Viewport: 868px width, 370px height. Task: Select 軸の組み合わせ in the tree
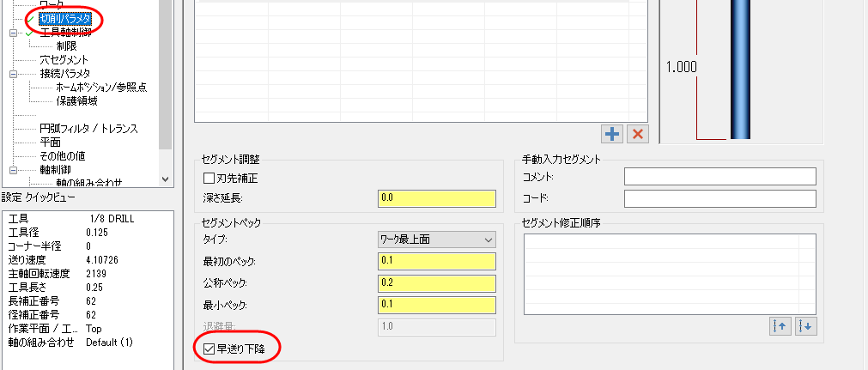(89, 182)
